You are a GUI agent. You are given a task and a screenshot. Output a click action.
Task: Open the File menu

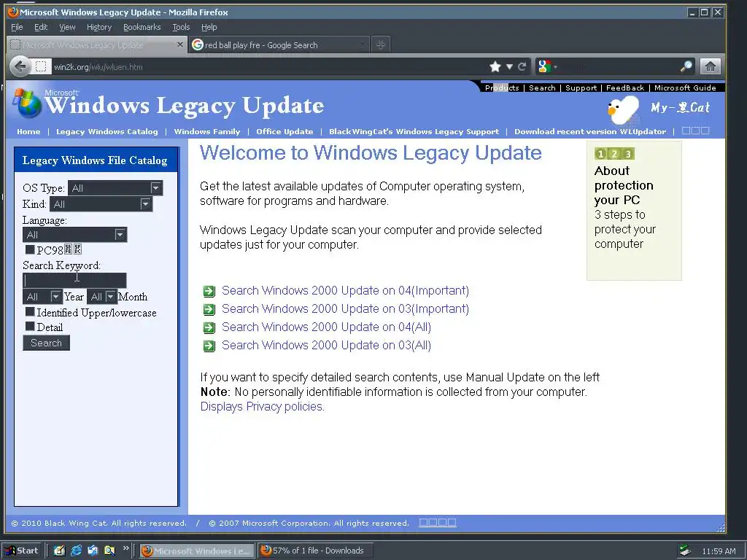pos(17,27)
